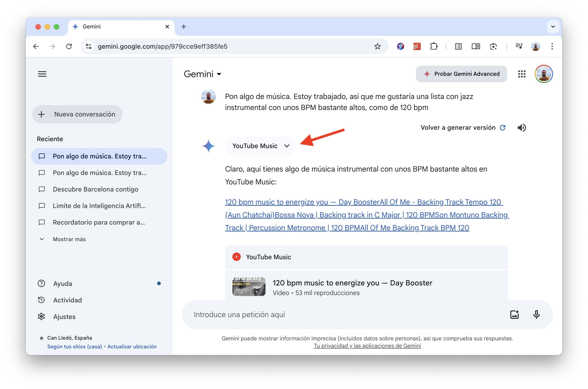Click the browser forward arrow
This screenshot has height=389, width=588.
(x=52, y=46)
